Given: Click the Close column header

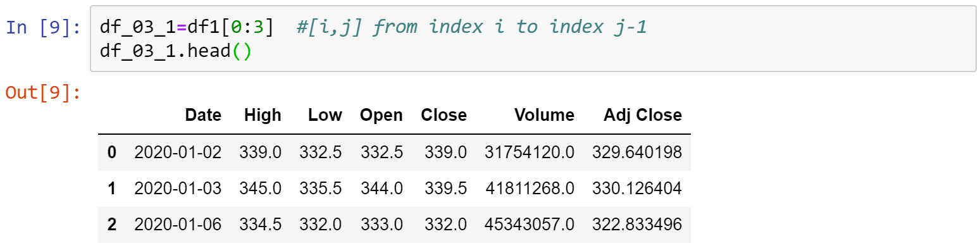Looking at the screenshot, I should pyautogui.click(x=443, y=115).
